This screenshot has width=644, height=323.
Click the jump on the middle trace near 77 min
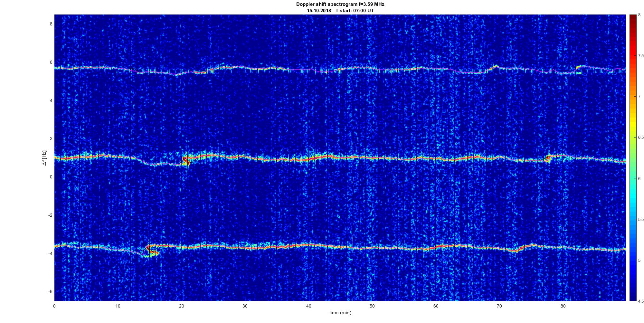pyautogui.click(x=547, y=158)
